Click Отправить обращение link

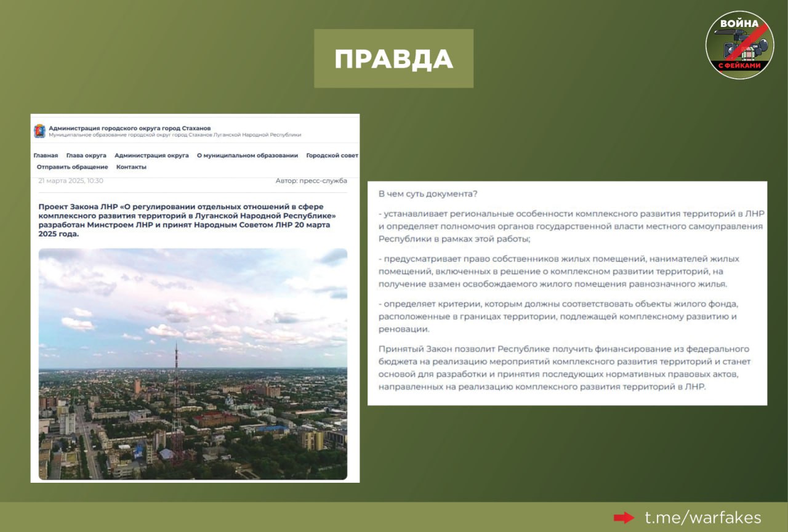(72, 167)
